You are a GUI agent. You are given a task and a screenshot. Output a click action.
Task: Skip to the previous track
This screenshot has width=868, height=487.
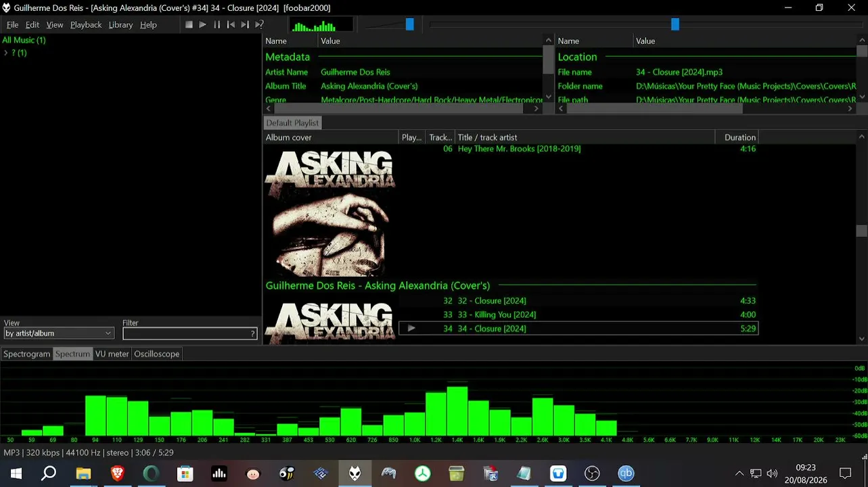coord(231,24)
